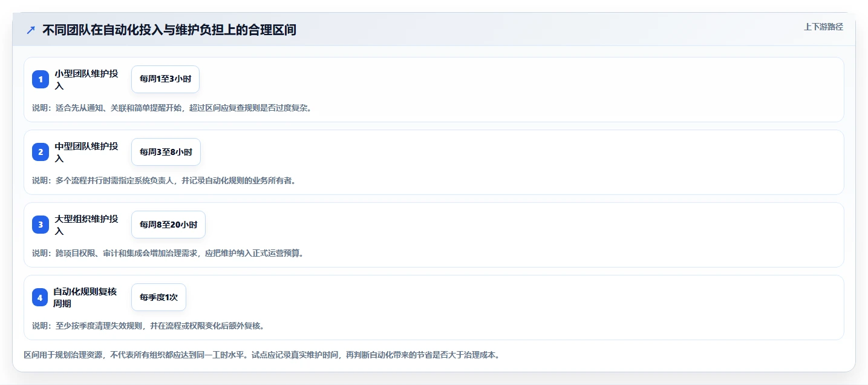Click the number 3 badge
Screen dimensions: 868x385
[41, 225]
